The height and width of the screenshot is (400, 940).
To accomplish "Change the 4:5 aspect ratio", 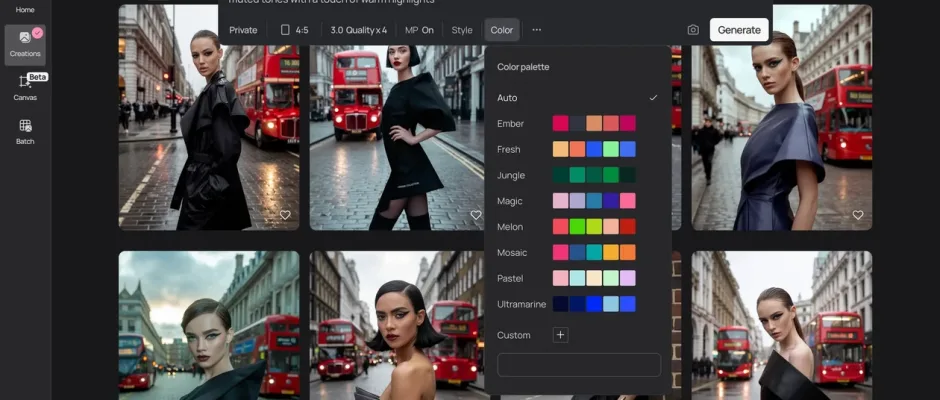I will pos(294,30).
